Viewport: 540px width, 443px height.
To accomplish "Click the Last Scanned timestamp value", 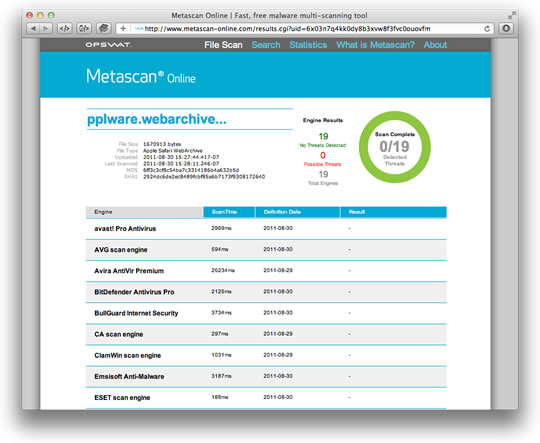I will point(181,164).
